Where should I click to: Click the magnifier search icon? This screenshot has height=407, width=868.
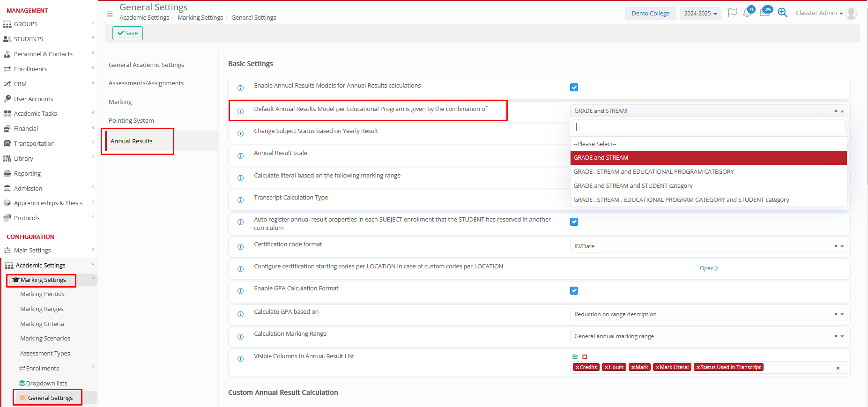pyautogui.click(x=782, y=13)
